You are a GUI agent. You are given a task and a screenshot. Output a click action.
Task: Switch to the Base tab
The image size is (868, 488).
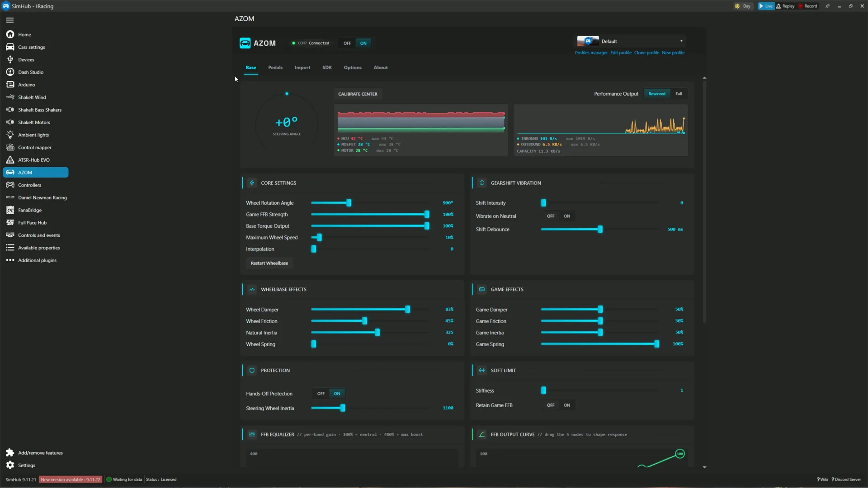pyautogui.click(x=251, y=68)
